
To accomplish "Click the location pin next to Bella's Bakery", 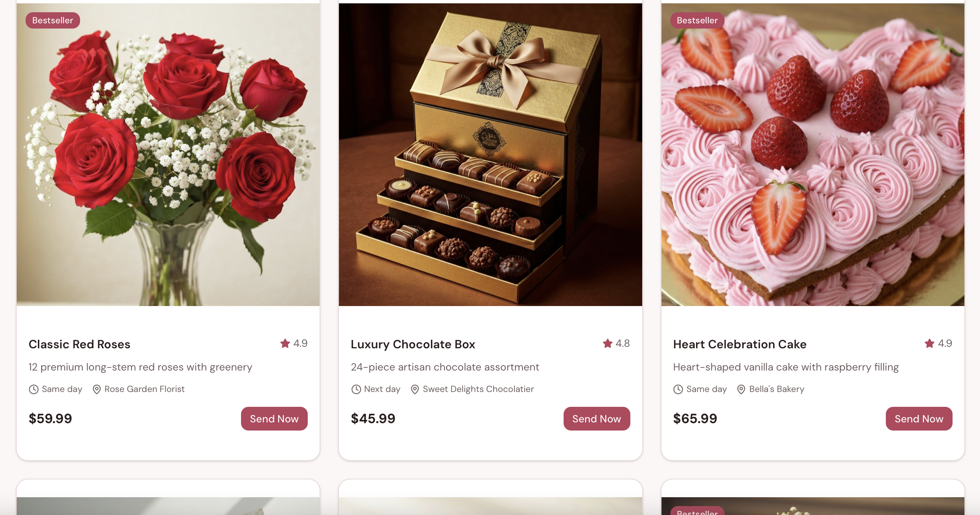I will (x=741, y=389).
